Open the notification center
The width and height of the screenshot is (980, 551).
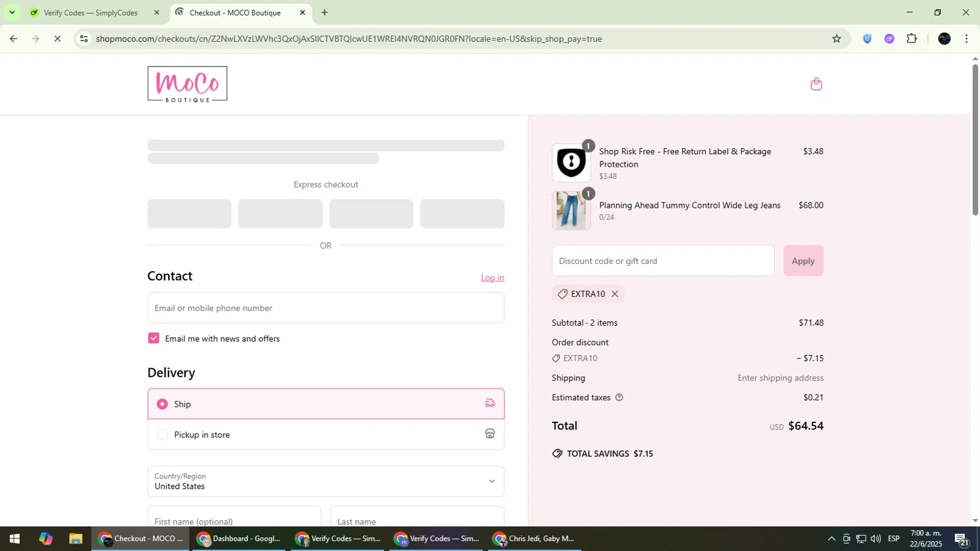(x=962, y=539)
